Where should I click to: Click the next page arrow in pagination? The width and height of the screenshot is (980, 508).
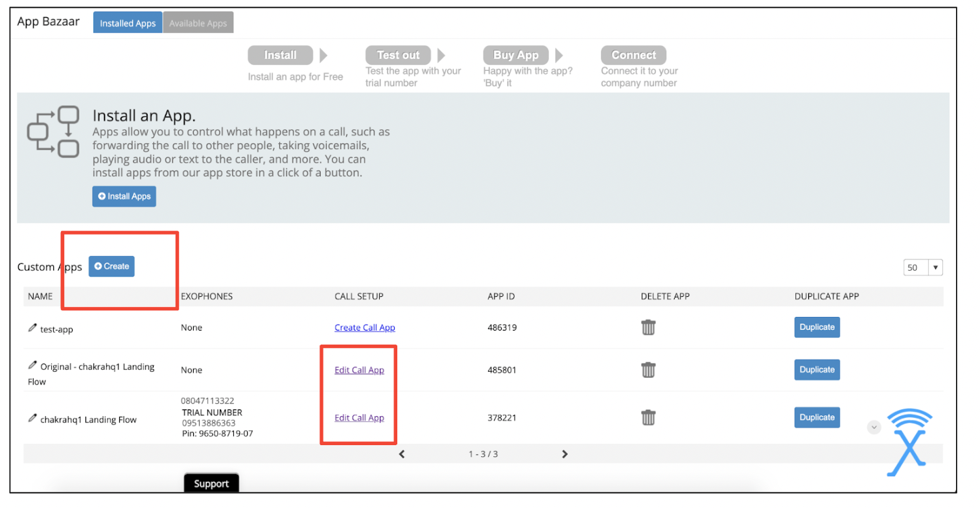pos(564,454)
